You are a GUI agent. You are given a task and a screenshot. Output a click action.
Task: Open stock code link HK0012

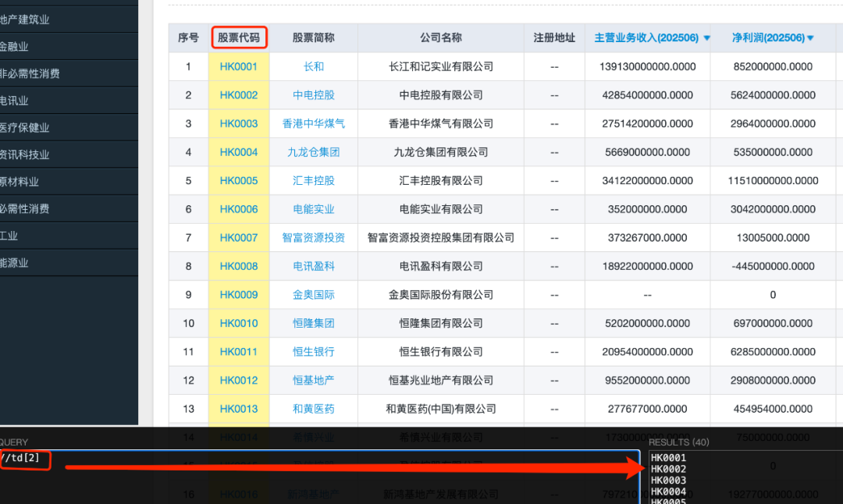click(239, 380)
